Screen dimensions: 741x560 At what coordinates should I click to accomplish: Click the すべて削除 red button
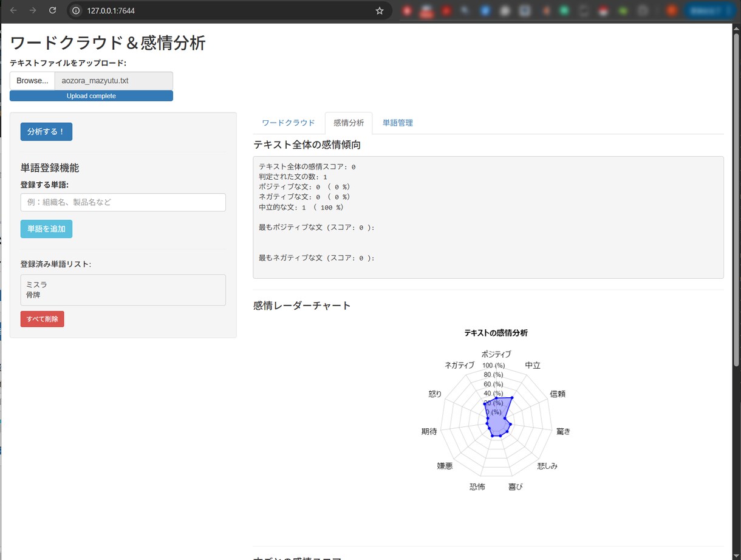coord(42,319)
